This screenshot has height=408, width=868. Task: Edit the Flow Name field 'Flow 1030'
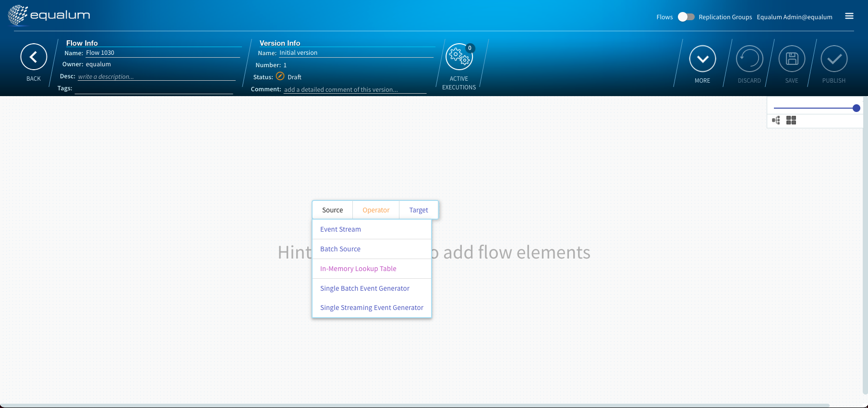[163, 53]
